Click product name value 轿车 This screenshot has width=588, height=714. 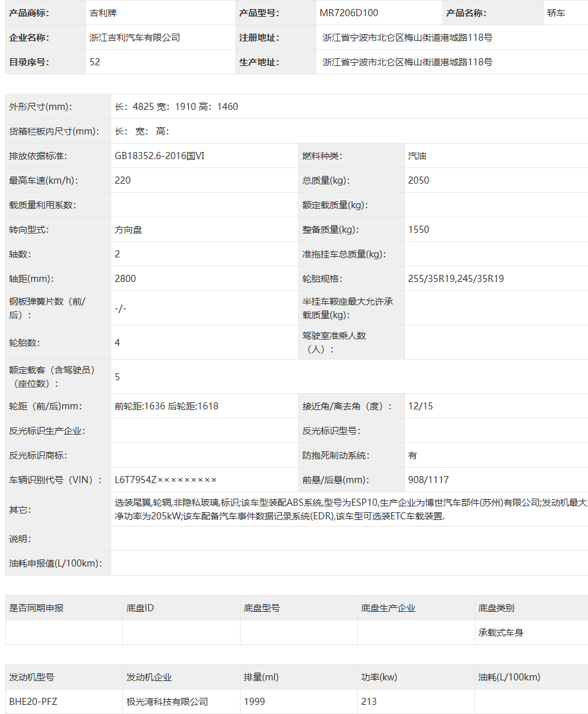coord(556,13)
